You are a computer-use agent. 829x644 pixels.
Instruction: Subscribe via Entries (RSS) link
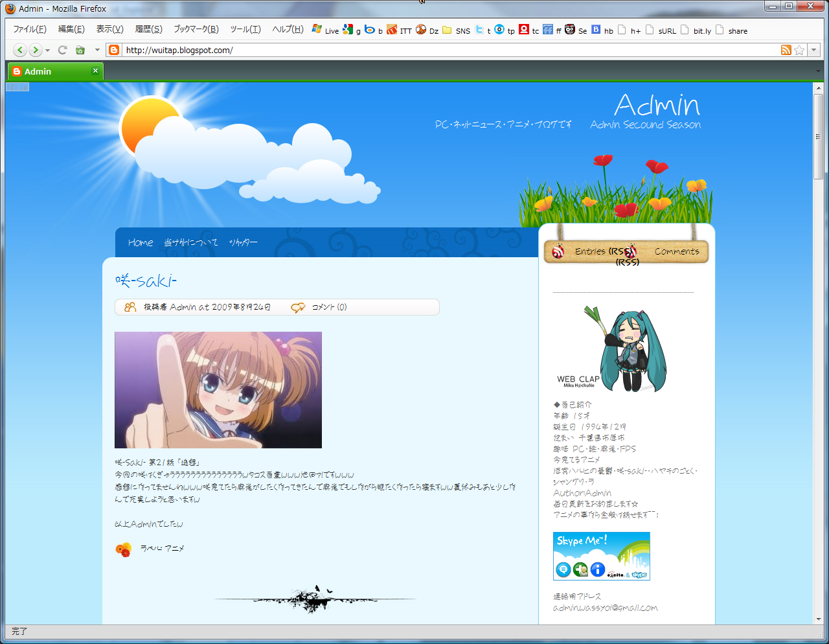point(603,251)
